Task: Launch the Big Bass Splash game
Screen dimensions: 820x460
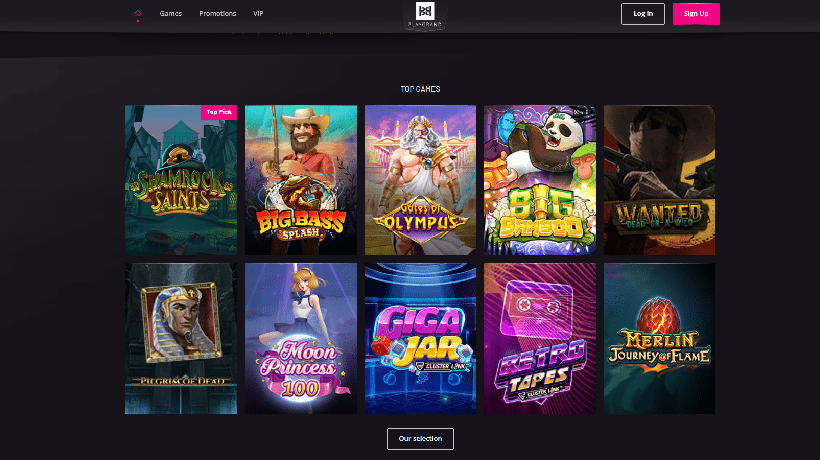Action: (x=301, y=180)
